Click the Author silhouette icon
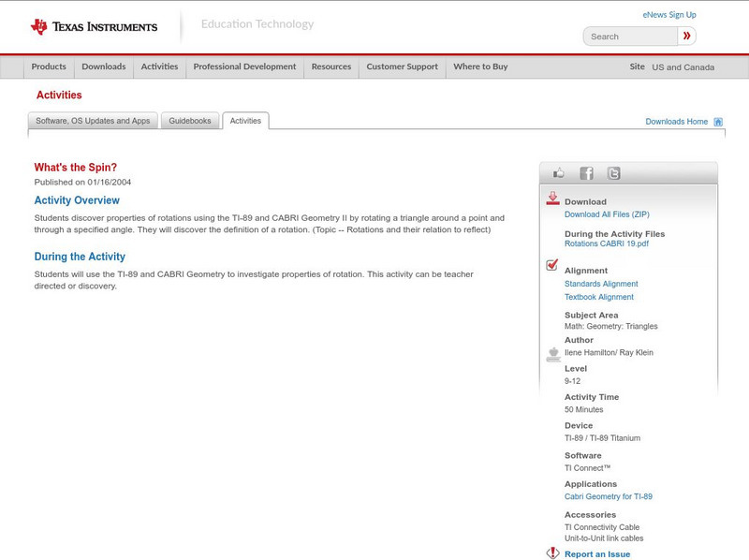 tap(552, 355)
